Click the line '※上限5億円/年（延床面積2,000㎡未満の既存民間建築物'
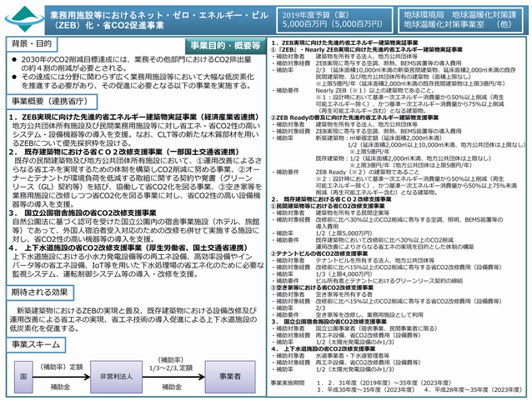Viewport: 532px width, 401px height. [x=410, y=83]
